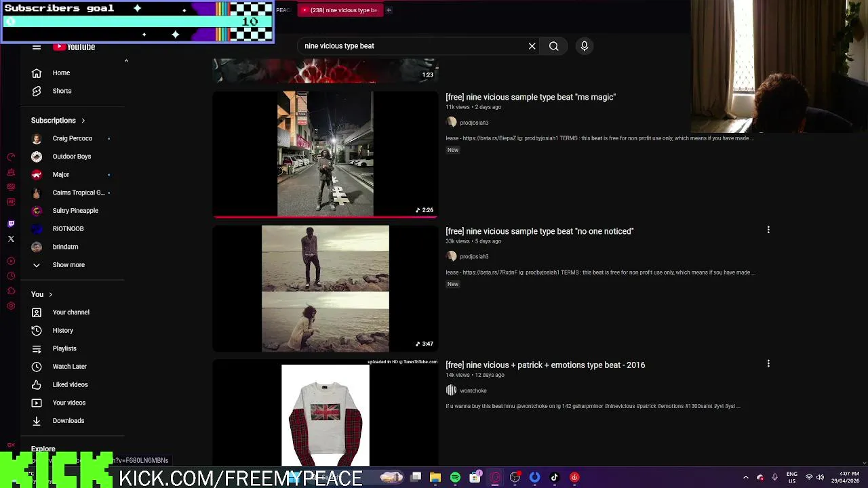Expand the You section chevron
This screenshot has height=488, width=868.
50,295
